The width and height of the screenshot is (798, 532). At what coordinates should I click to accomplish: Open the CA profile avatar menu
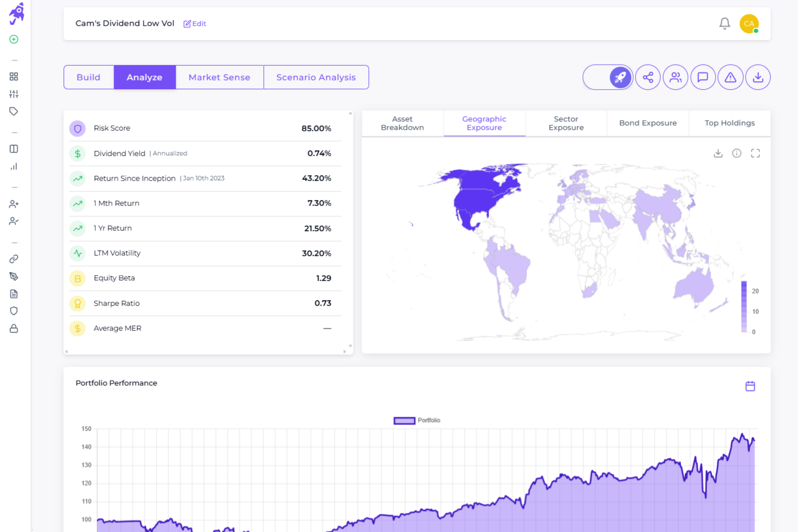[749, 23]
